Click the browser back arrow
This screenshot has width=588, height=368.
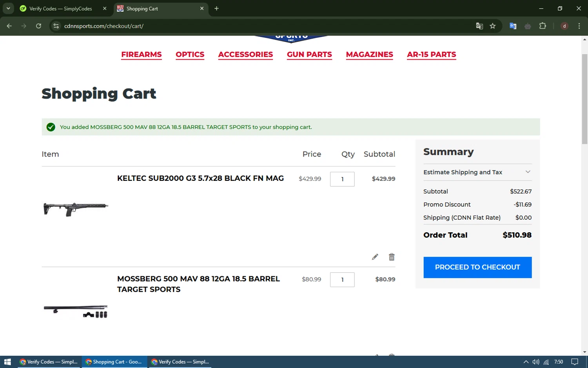(x=9, y=26)
